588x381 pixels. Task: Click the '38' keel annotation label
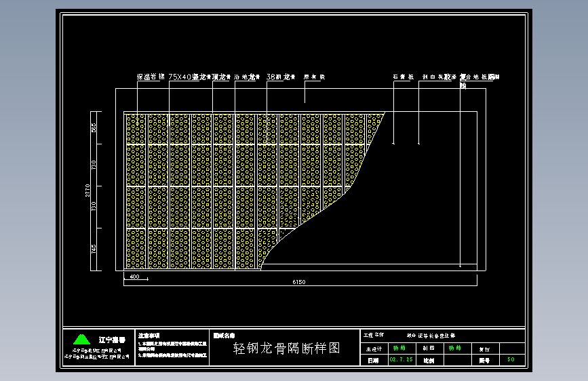pyautogui.click(x=281, y=77)
